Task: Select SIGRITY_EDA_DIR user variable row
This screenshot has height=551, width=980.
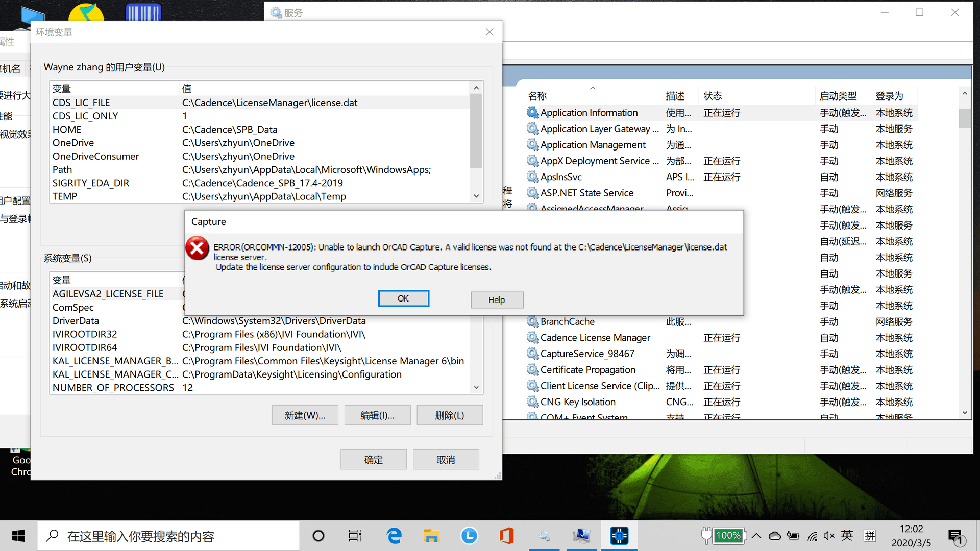Action: (260, 183)
